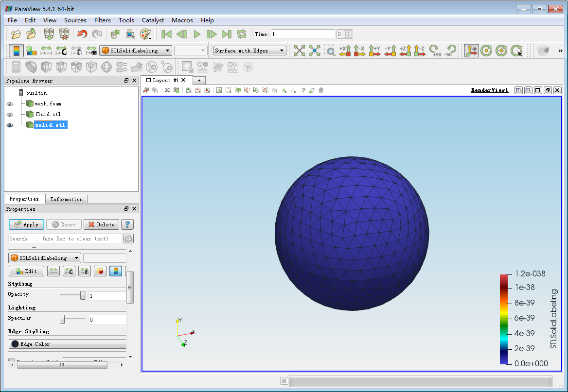This screenshot has width=568, height=392.
Task: Jump to the last frame
Action: pyautogui.click(x=226, y=34)
